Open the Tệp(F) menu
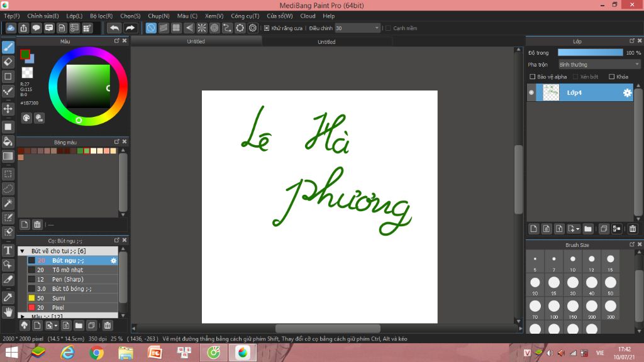The image size is (644, 362). tap(12, 16)
